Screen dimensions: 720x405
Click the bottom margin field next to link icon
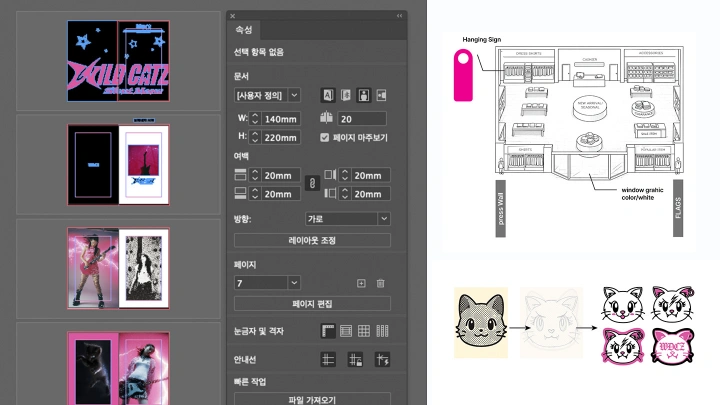281,194
